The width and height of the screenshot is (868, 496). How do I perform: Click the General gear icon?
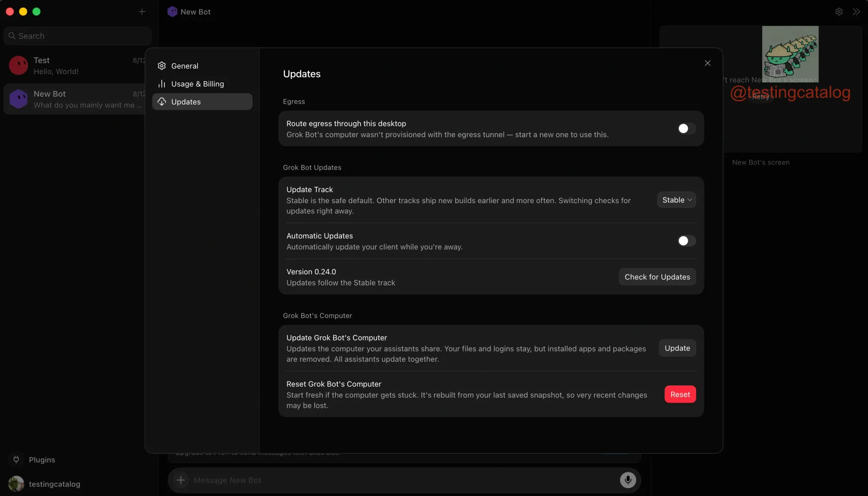[162, 66]
